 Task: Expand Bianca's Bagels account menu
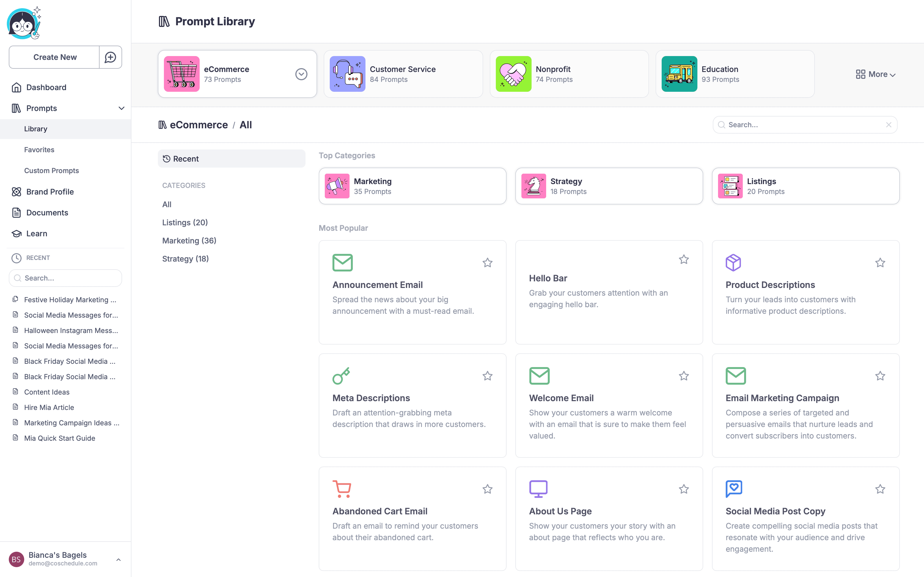coord(118,559)
